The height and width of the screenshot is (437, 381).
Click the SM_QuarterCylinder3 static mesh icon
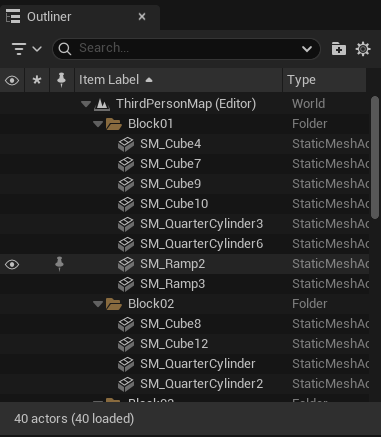point(126,224)
